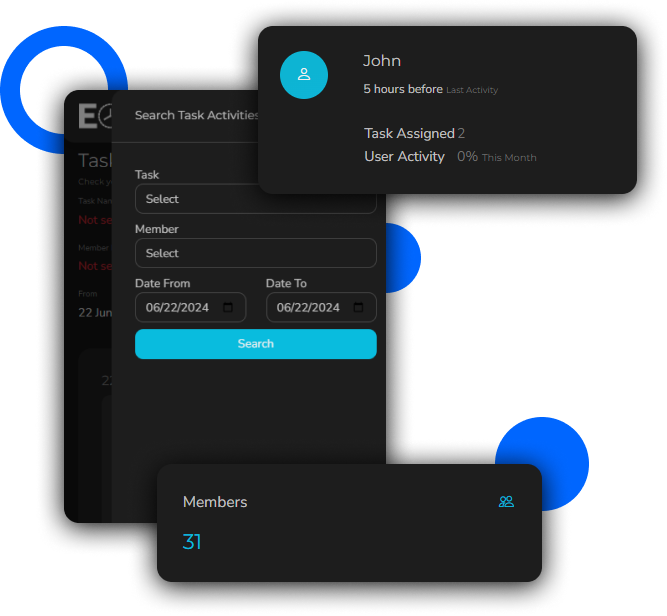
Task: Click the User Activity 0% value
Action: 467,157
